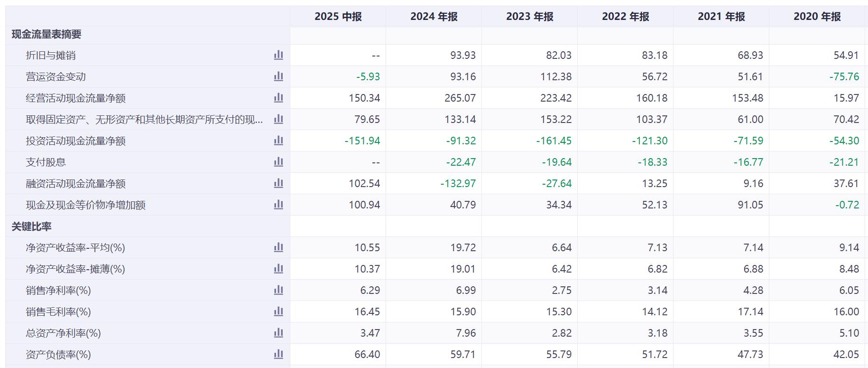The image size is (868, 368).
Task: Open chart icon for 销售毛利率(%)
Action: tap(278, 312)
